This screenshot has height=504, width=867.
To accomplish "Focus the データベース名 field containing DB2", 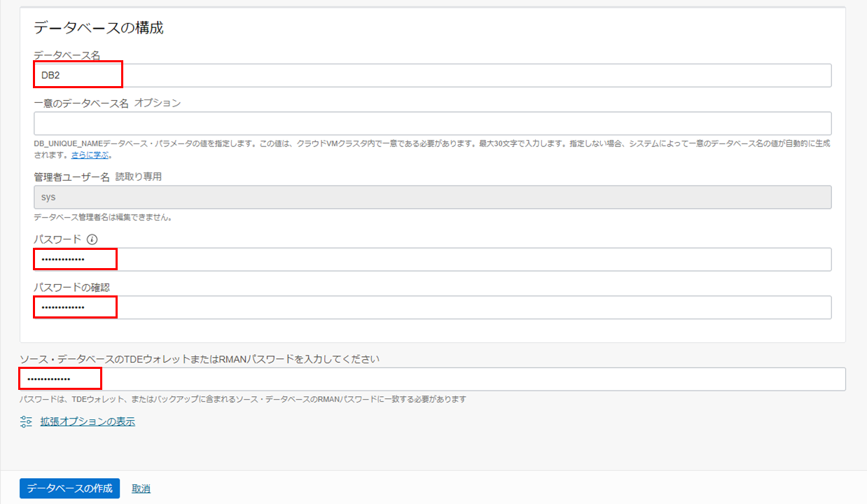I will click(x=432, y=76).
